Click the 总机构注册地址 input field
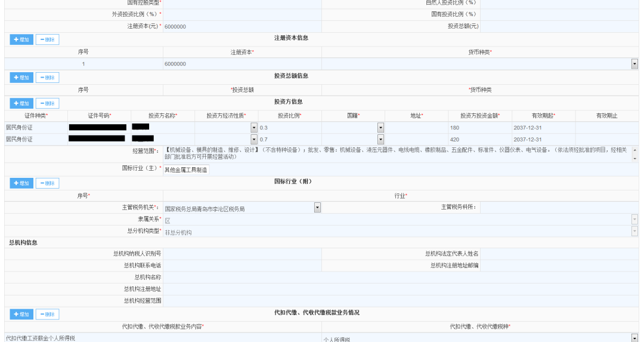 [401, 289]
